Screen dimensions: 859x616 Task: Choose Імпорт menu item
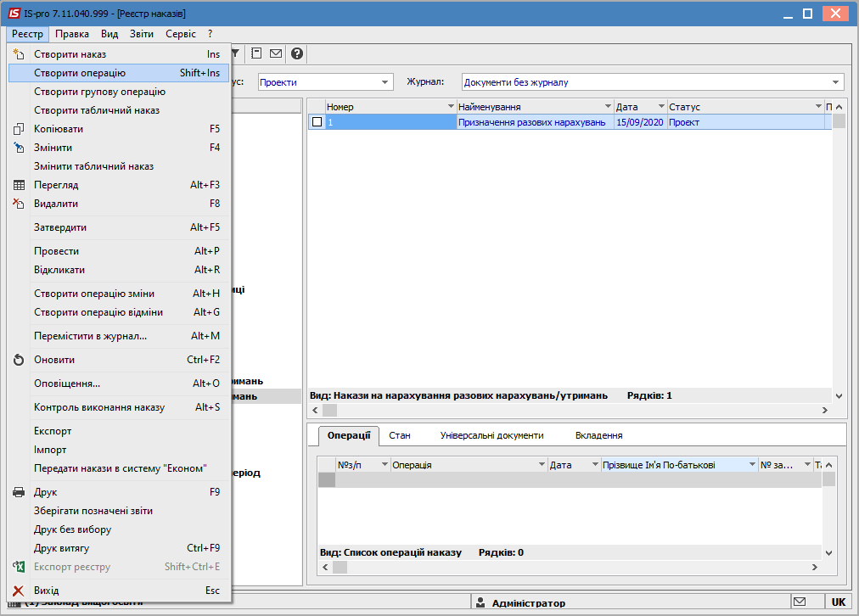[119, 450]
